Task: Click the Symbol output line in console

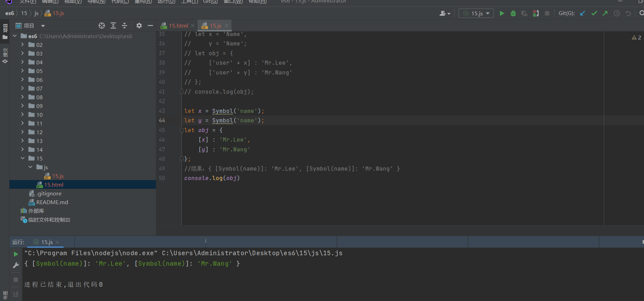Action: pos(132,264)
